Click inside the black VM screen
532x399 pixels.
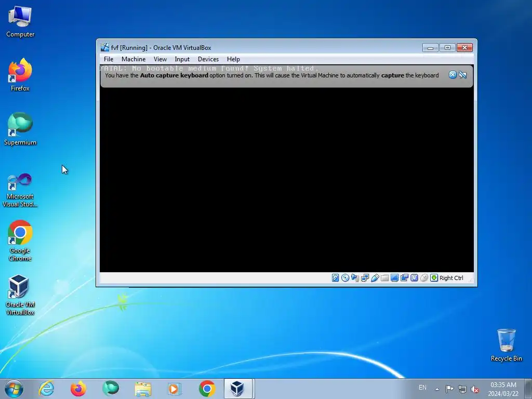[x=286, y=180]
